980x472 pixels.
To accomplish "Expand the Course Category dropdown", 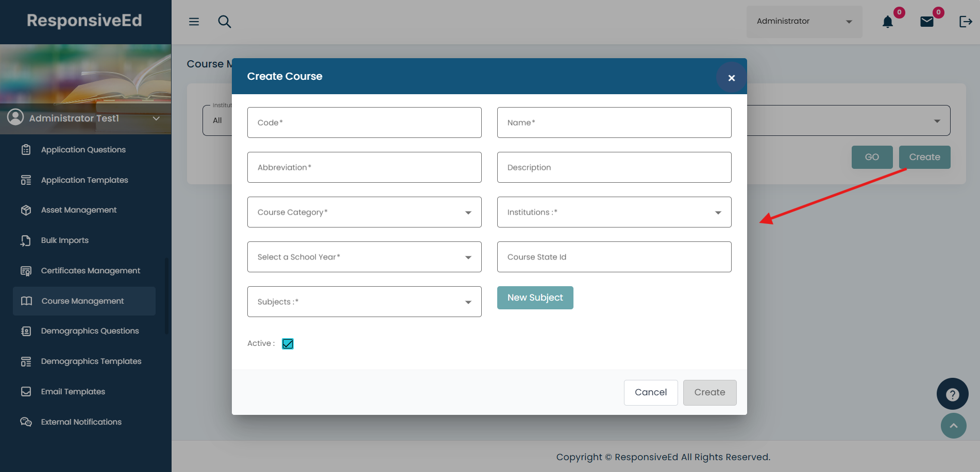I will (364, 212).
